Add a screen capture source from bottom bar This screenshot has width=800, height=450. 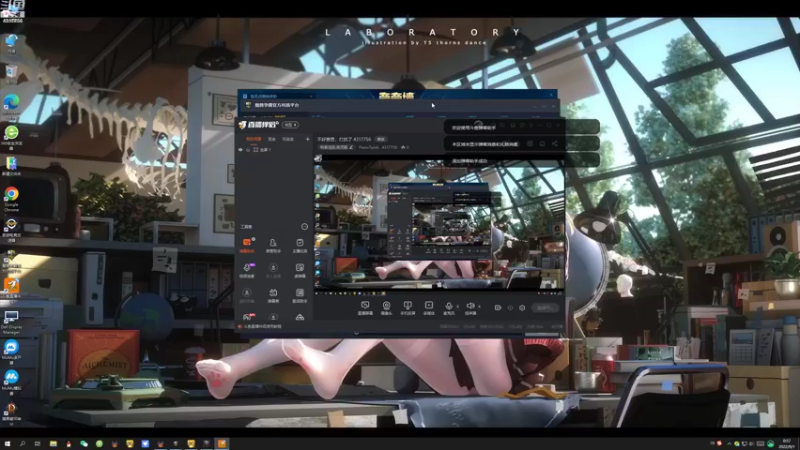coord(365,307)
